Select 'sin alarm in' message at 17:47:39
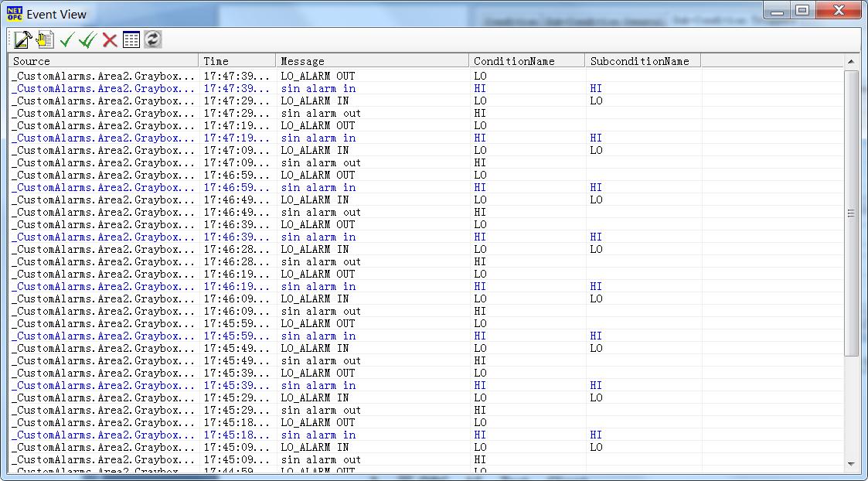 pos(318,89)
